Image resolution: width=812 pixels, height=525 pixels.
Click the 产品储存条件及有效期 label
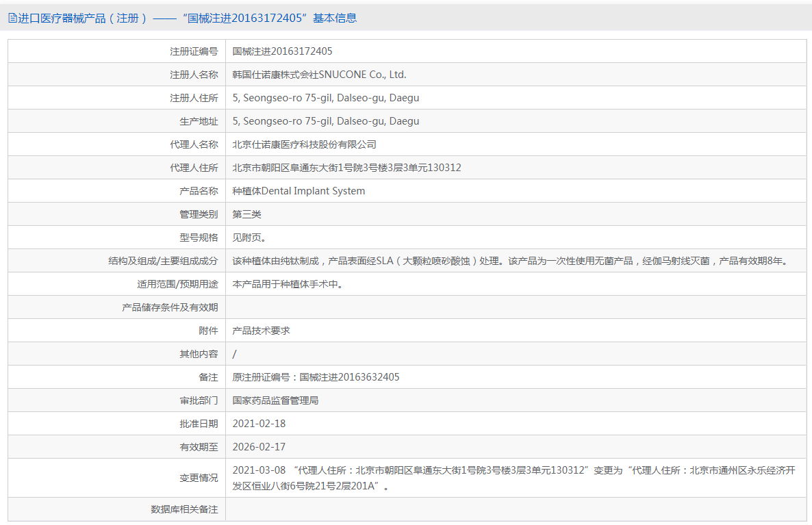pyautogui.click(x=170, y=307)
